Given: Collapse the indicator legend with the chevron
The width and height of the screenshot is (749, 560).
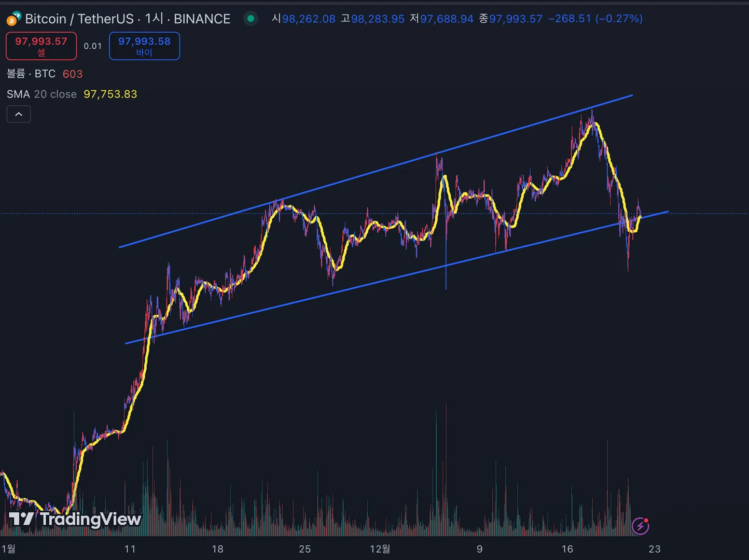Looking at the screenshot, I should [x=19, y=114].
